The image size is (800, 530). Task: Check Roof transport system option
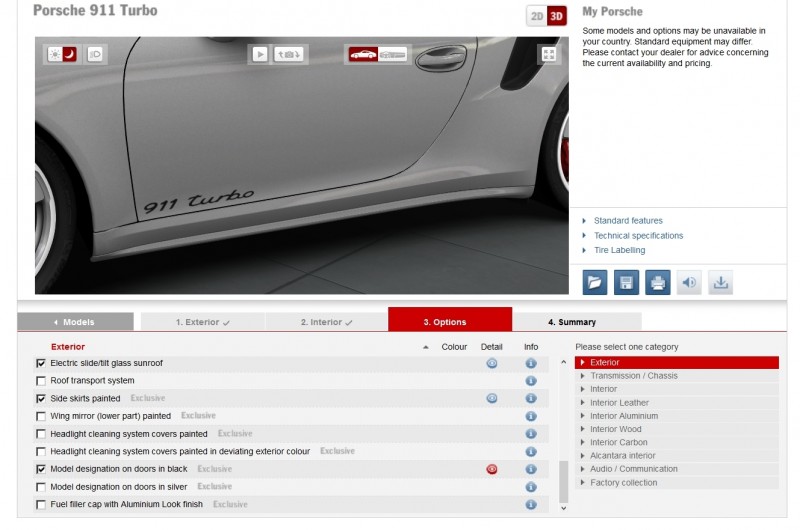(41, 381)
